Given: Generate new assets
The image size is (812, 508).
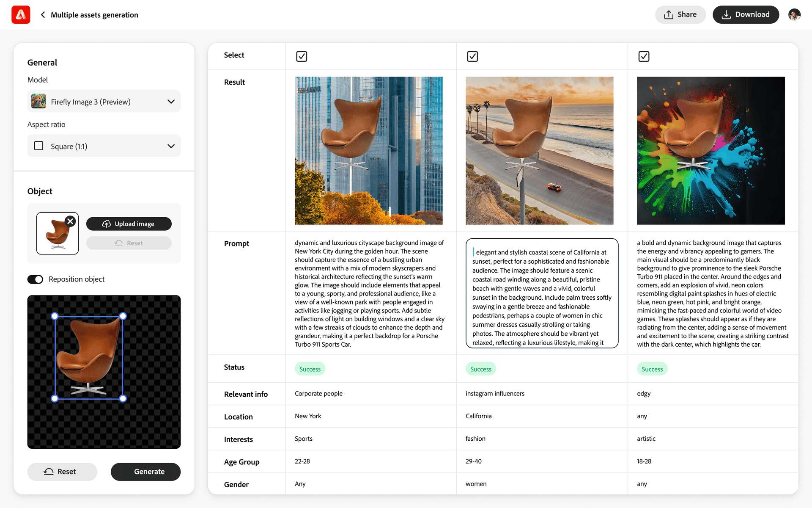Looking at the screenshot, I should [x=145, y=472].
